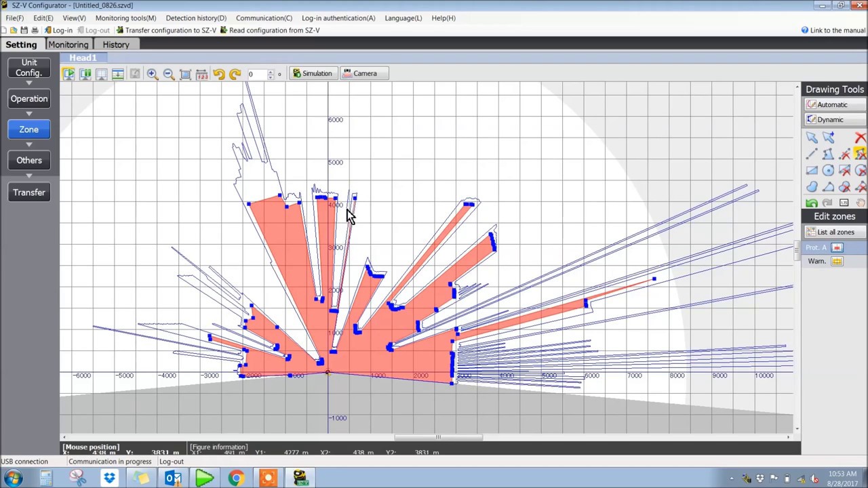868x488 pixels.
Task: Click the monitor icon with green horizontal line
Action: pos(117,74)
